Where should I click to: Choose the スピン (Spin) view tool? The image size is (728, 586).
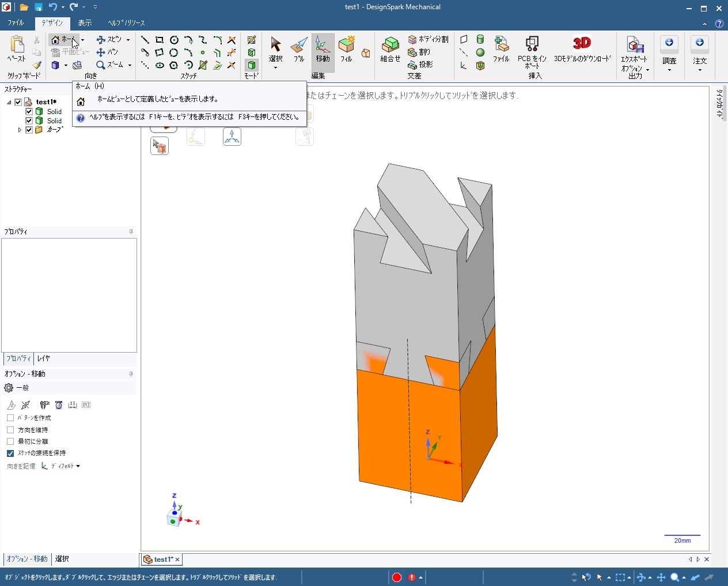pyautogui.click(x=109, y=39)
